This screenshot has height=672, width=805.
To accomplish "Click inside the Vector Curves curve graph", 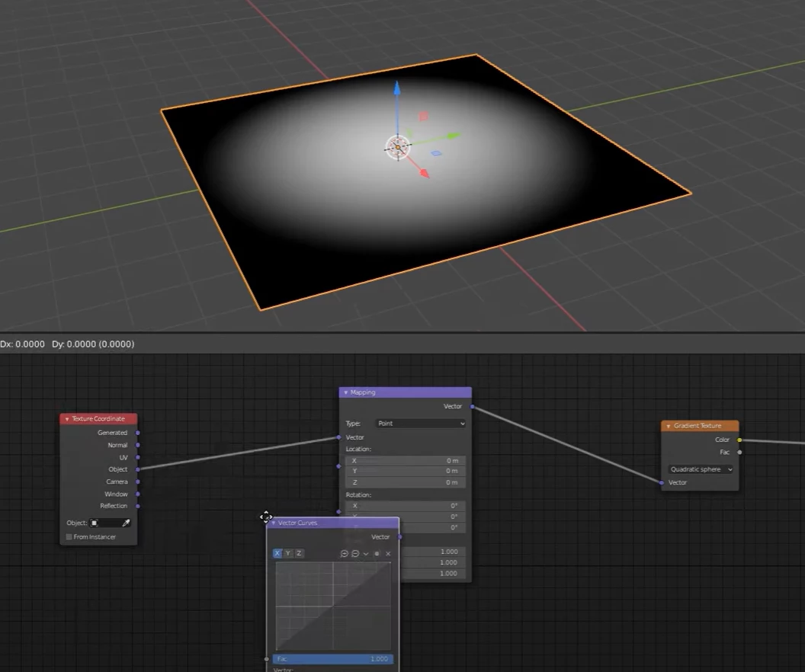I will point(333,606).
